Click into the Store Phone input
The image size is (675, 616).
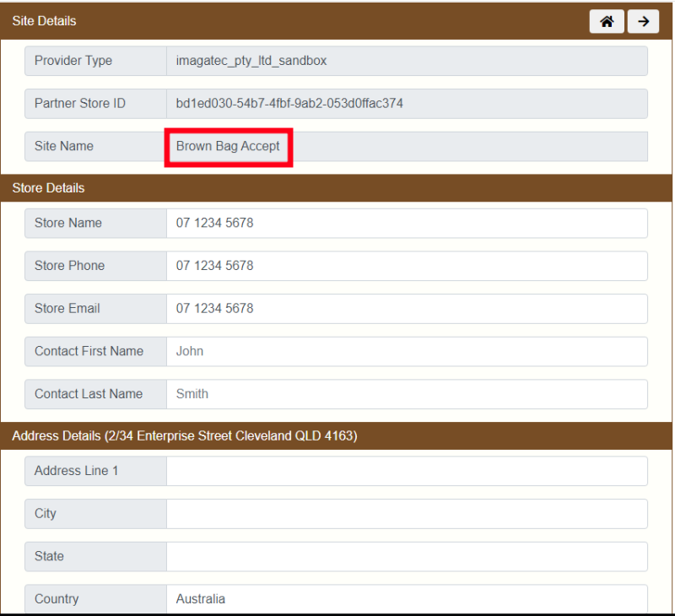[407, 266]
